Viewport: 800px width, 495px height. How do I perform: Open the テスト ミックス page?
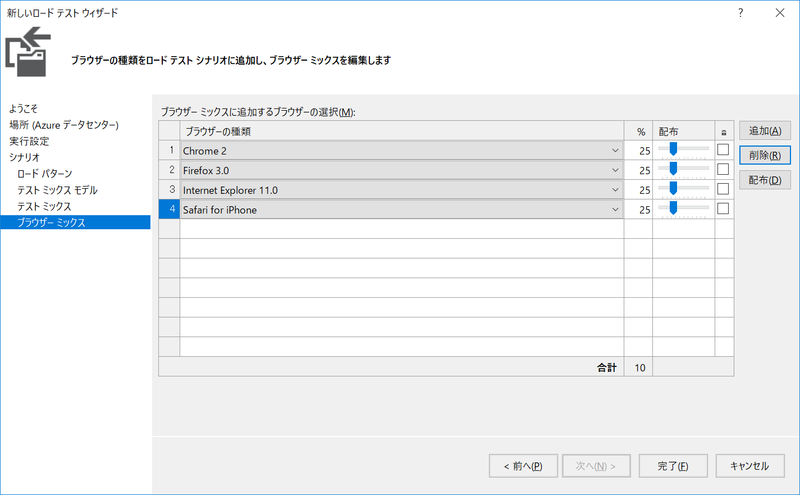coord(44,206)
